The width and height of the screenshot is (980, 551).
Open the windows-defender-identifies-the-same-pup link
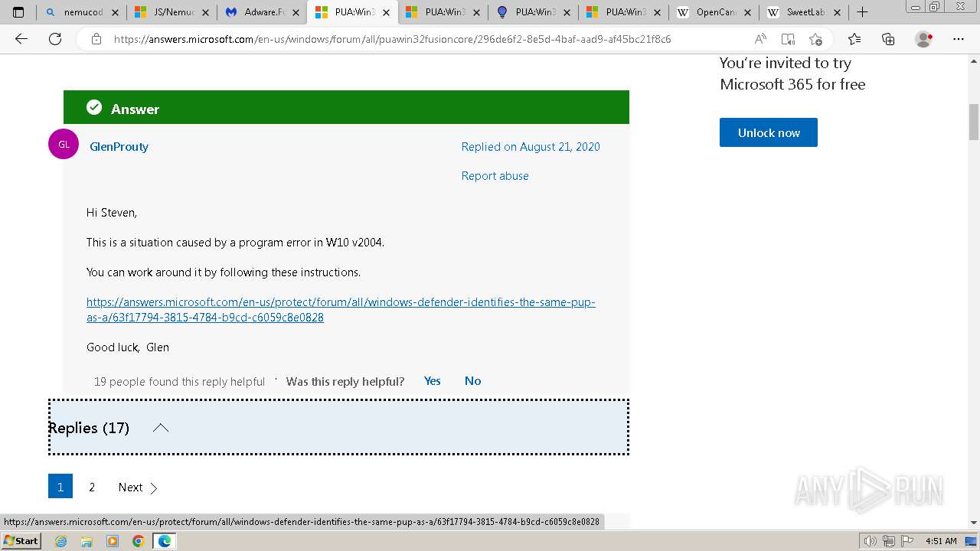click(341, 309)
